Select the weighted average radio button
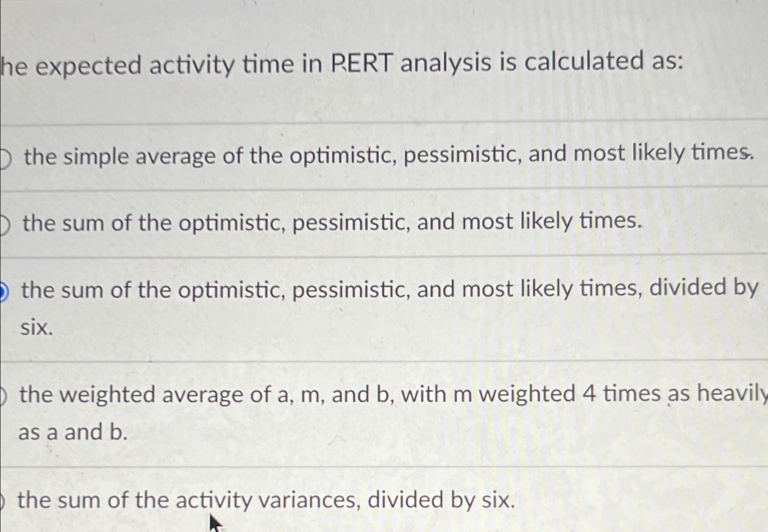Viewport: 768px width, 532px height. [3, 395]
